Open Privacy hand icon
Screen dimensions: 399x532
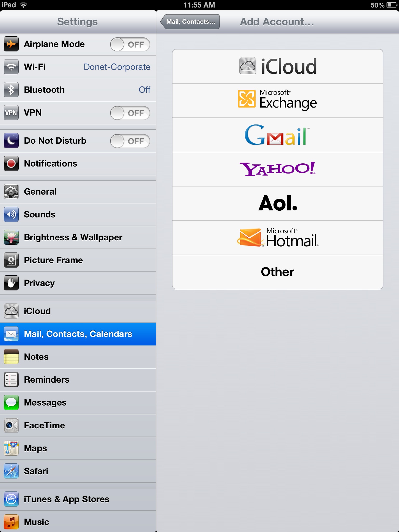coord(11,283)
